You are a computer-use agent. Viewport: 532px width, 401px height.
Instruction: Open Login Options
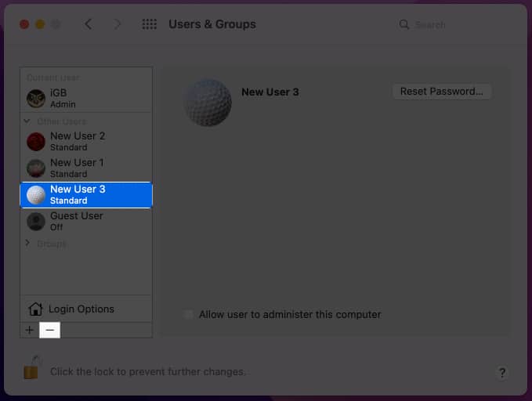point(86,309)
